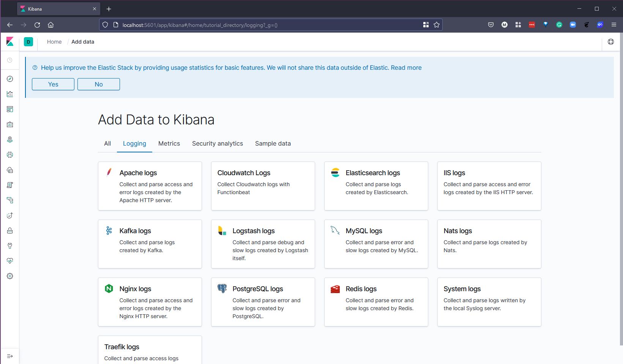Open the help menu icon in header

coord(610,42)
